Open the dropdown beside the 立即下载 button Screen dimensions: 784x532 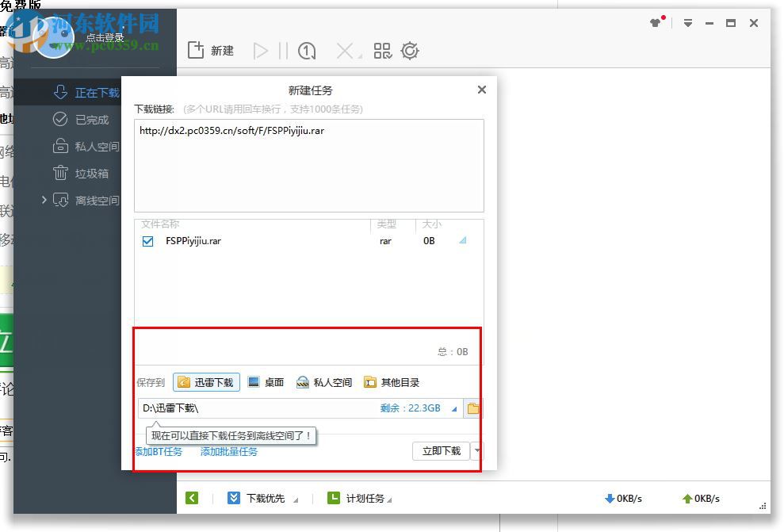click(x=476, y=450)
